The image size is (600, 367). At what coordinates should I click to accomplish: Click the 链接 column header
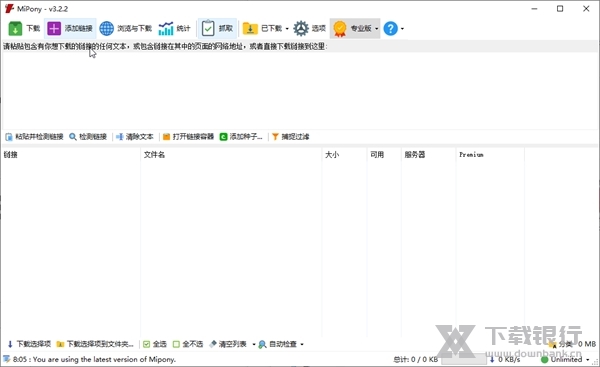[71, 155]
